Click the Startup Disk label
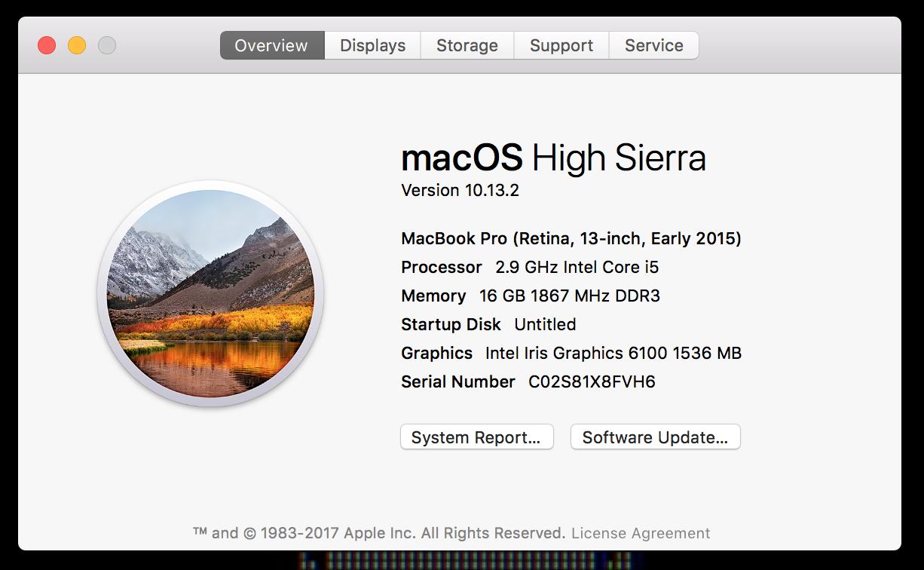Viewport: 924px width, 570px height. click(451, 324)
